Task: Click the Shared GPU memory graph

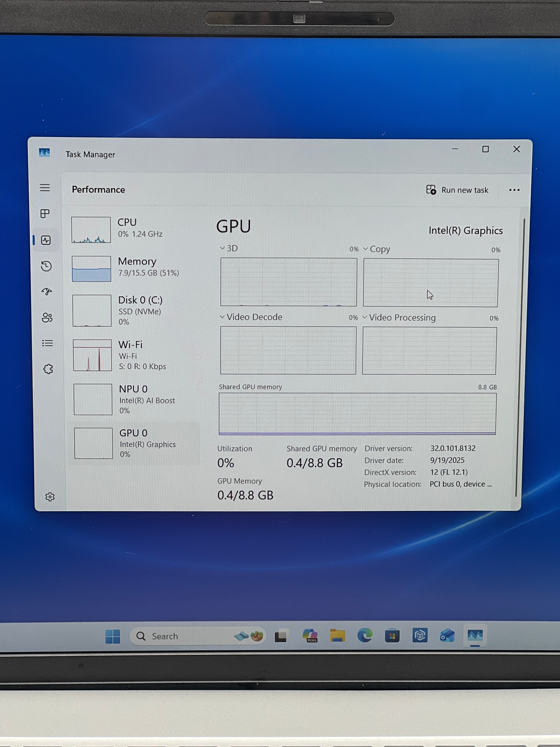Action: tap(357, 414)
